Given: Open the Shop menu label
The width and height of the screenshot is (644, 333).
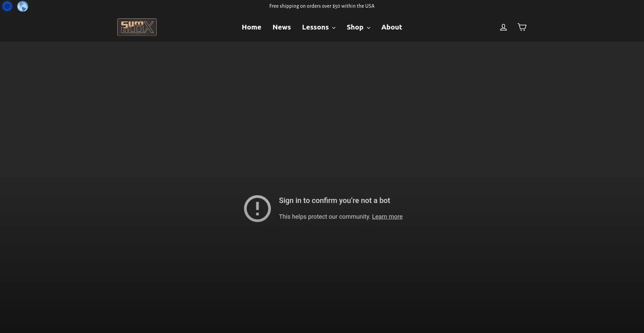Looking at the screenshot, I should (x=355, y=27).
